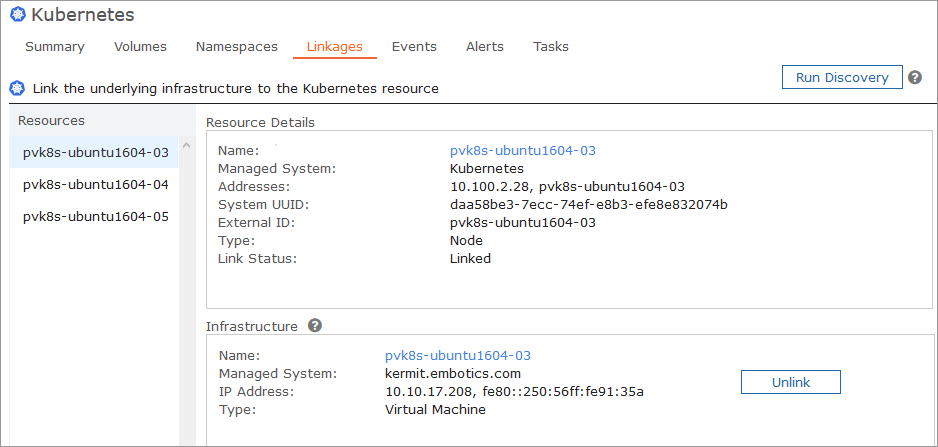Viewport: 938px width, 447px height.
Task: Select pvk8s-ubuntu1604-03 in the Resources list
Action: tap(95, 153)
